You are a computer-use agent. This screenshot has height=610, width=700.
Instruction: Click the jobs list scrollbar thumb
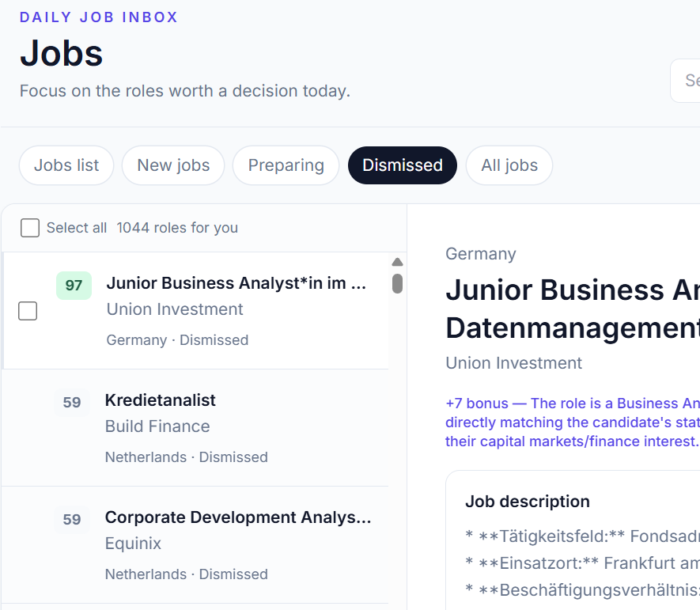(397, 283)
